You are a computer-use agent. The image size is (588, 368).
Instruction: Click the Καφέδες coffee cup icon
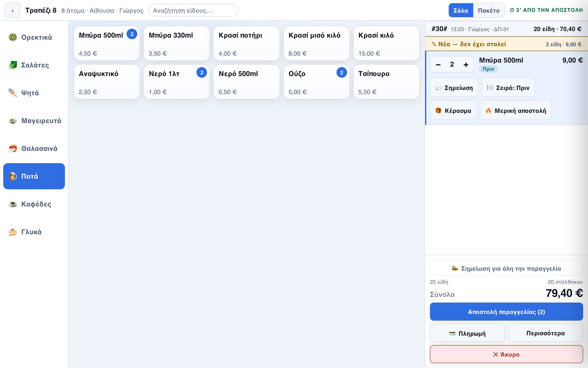[13, 204]
